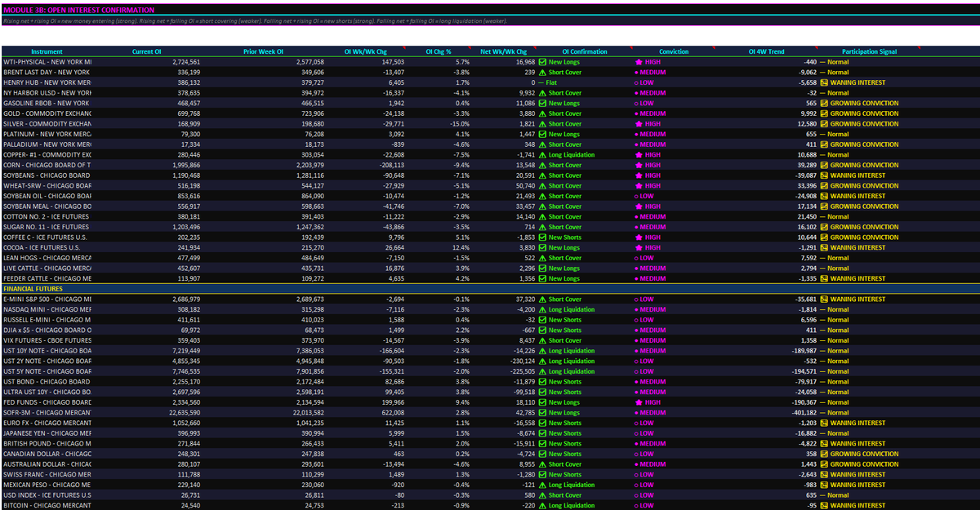Image resolution: width=980 pixels, height=510 pixels.
Task: Click the waning chart icon in HENRY HUB row
Action: pos(824,82)
